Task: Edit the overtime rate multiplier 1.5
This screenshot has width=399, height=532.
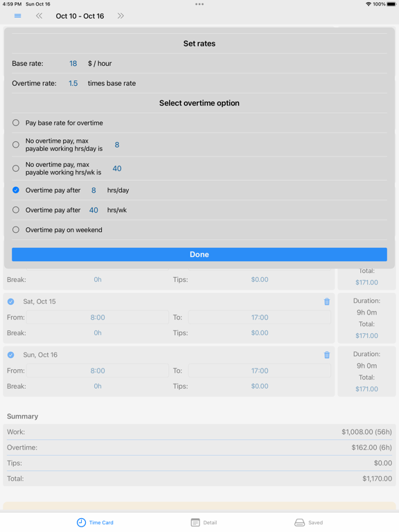Action: 73,83
